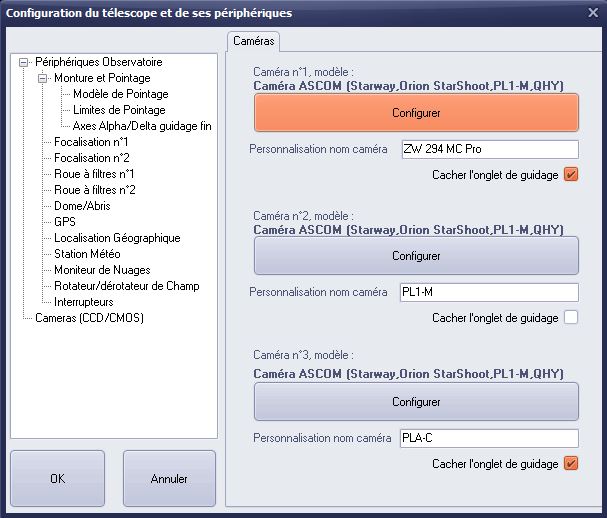
Task: Select Roue à filtres n°1 in tree
Action: coord(94,174)
